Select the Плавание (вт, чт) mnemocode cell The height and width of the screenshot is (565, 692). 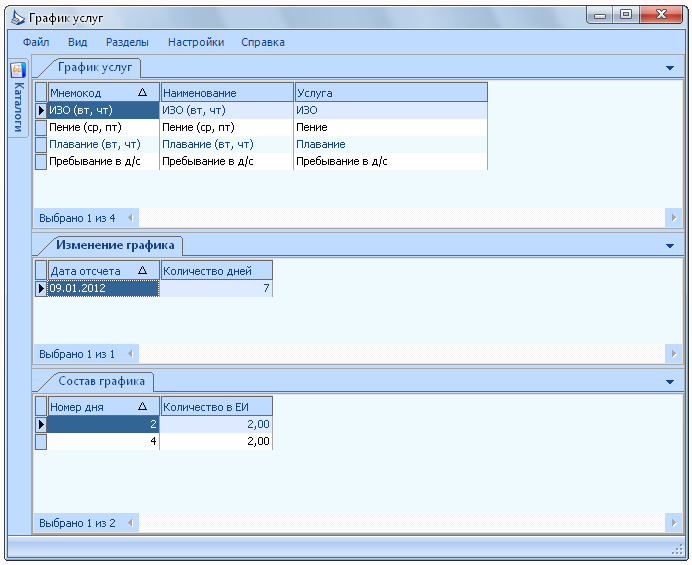coord(103,144)
